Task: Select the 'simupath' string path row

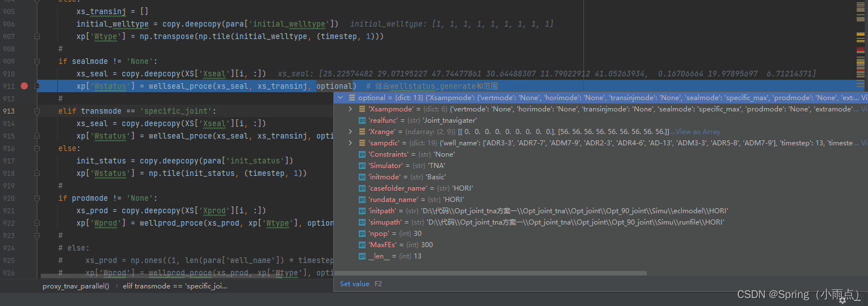Action: (600, 222)
